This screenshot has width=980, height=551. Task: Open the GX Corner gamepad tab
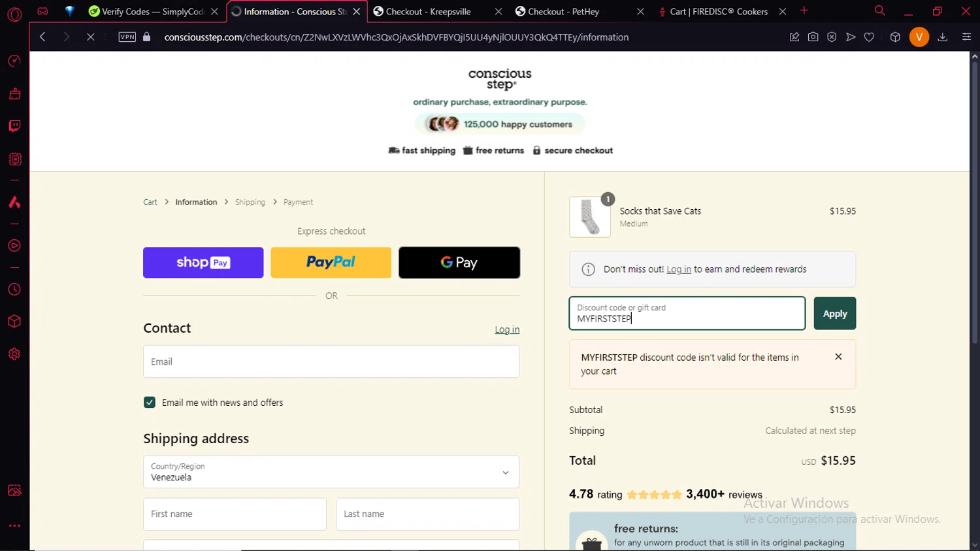coord(42,11)
